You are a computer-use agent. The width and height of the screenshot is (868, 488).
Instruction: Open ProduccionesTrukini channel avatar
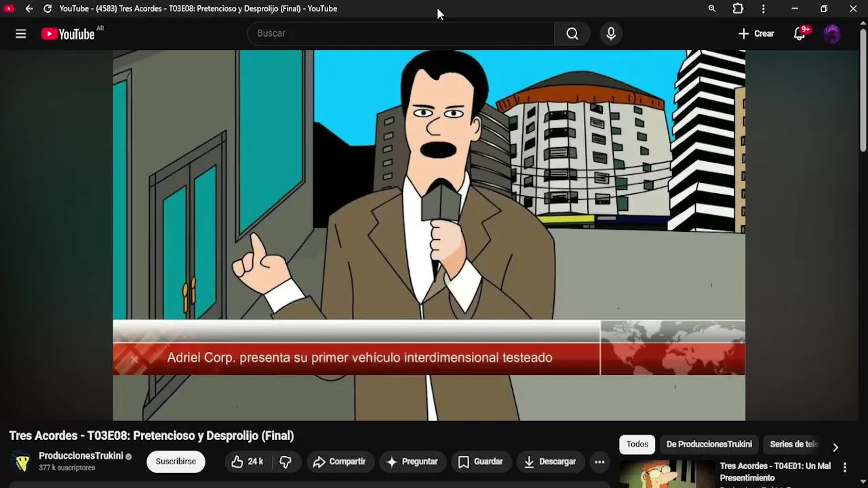[x=22, y=462]
